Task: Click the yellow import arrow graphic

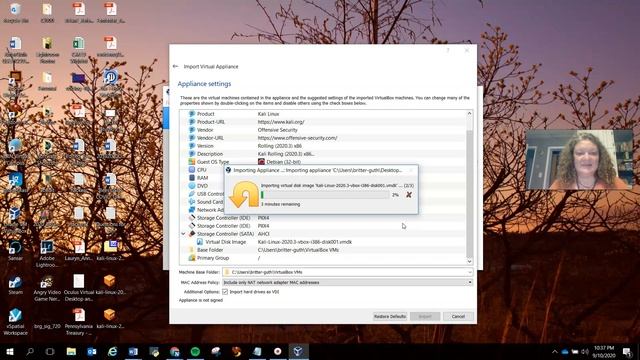Action: [x=244, y=195]
